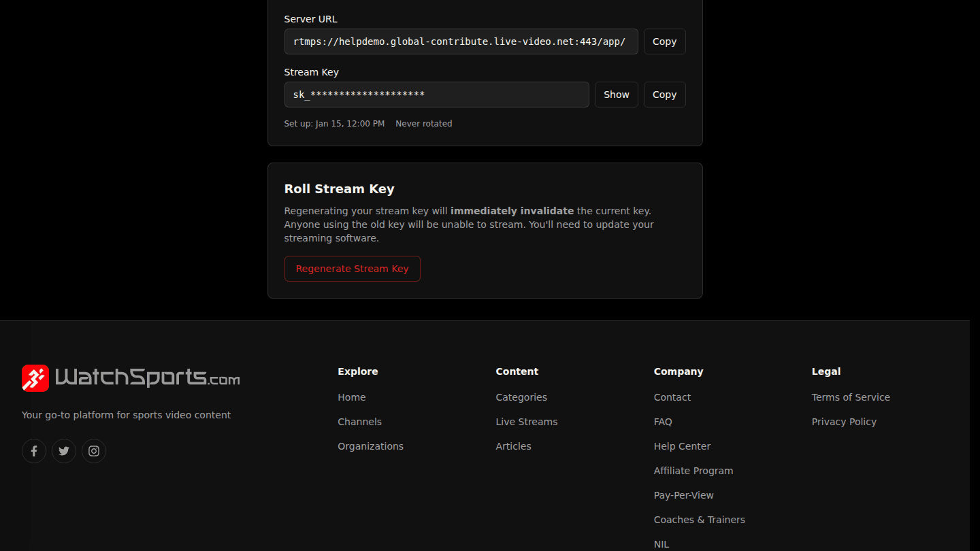Screen dimensions: 980x551
Task: Copy the Stream Key
Action: tap(664, 95)
